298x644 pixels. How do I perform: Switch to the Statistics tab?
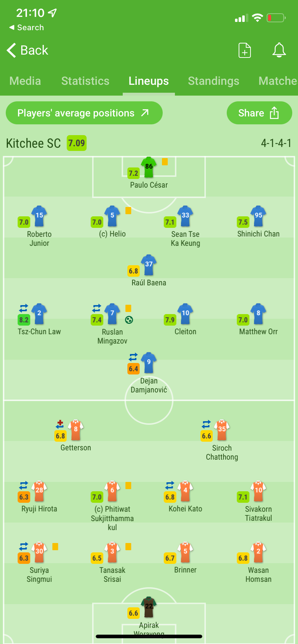pos(85,81)
